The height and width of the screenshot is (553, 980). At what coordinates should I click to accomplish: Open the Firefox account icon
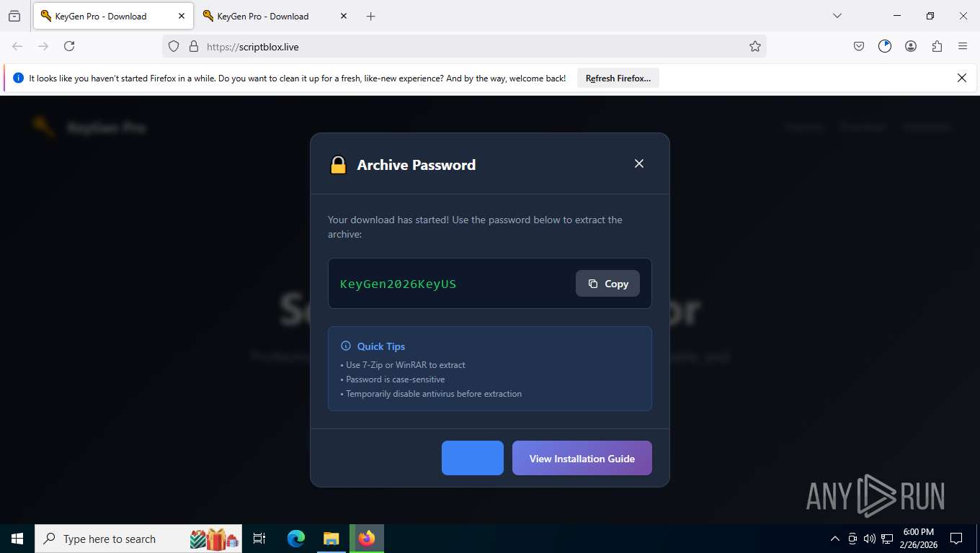pos(911,46)
